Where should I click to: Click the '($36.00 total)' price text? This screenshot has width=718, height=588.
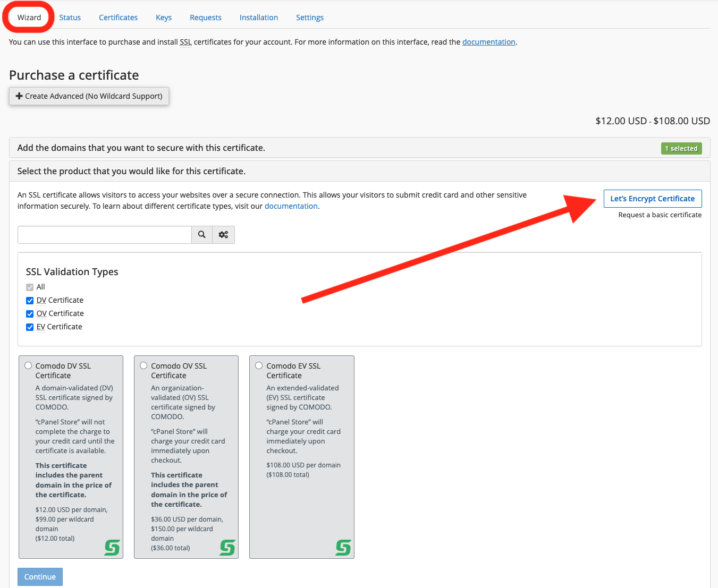point(171,548)
